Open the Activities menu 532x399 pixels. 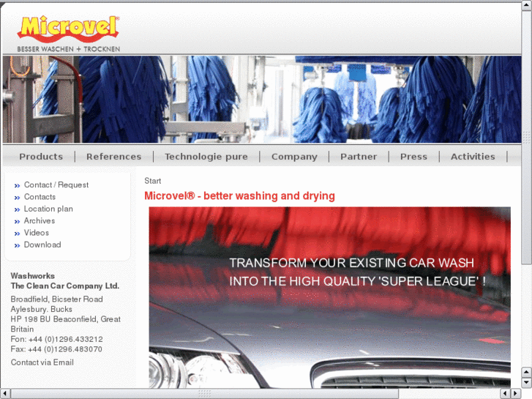(x=473, y=157)
